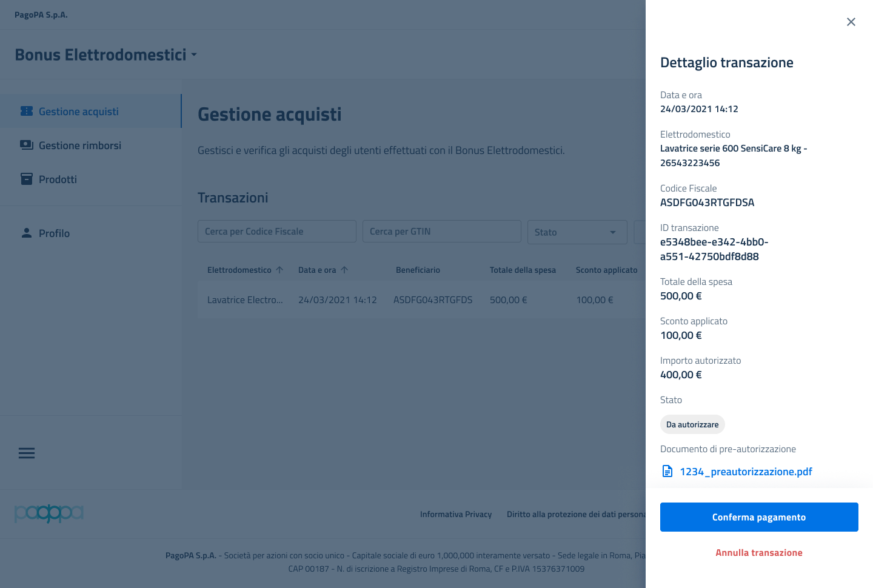Toggle the hamburger menu icon in sidebar
873x588 pixels.
pos(27,453)
